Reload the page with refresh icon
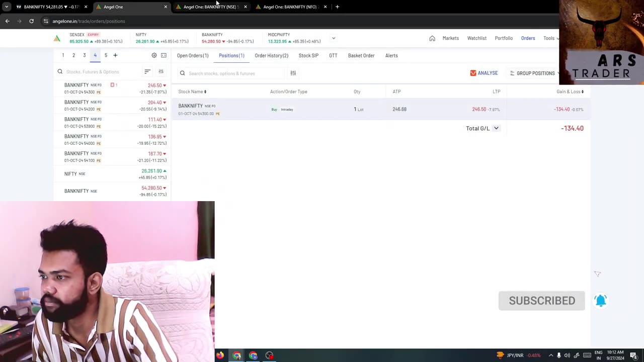644x362 pixels. 31,21
